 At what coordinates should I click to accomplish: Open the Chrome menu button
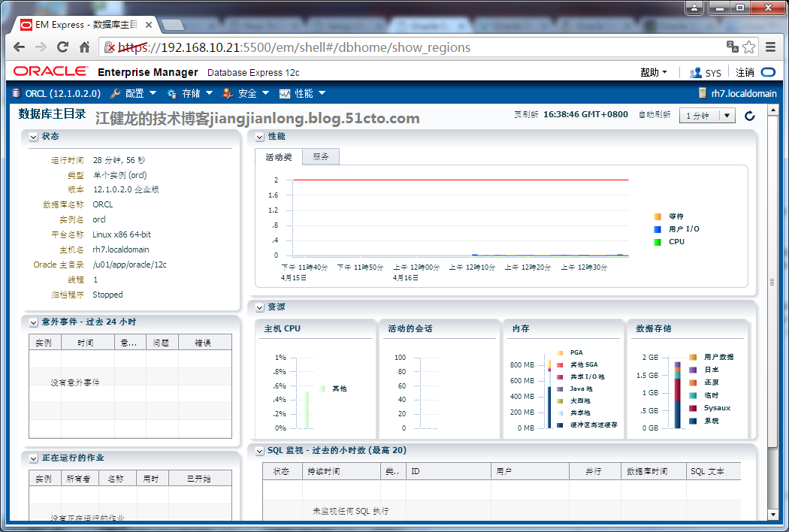click(770, 47)
